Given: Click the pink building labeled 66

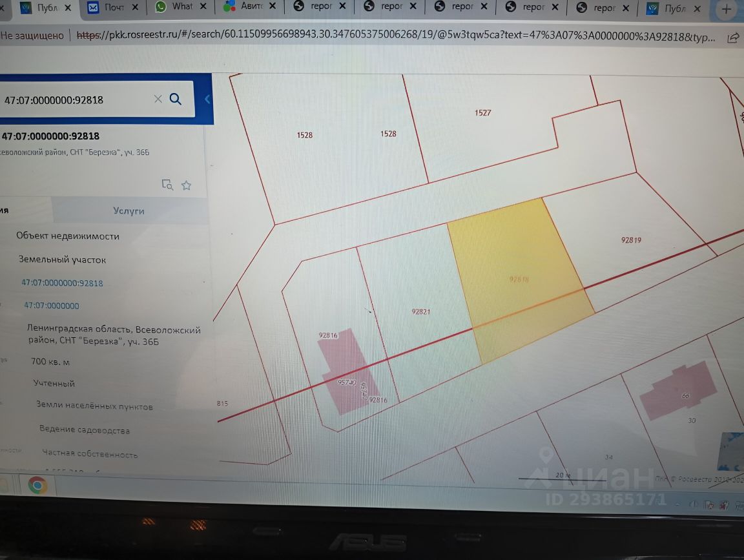Looking at the screenshot, I should (x=679, y=390).
